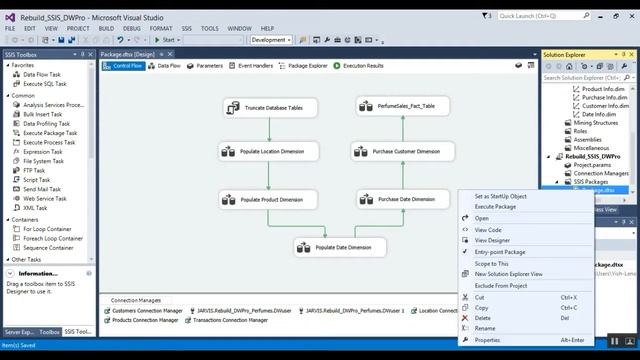Viewport: 640px width, 360px height.
Task: Choose Rename in the context menu
Action: [x=485, y=329]
